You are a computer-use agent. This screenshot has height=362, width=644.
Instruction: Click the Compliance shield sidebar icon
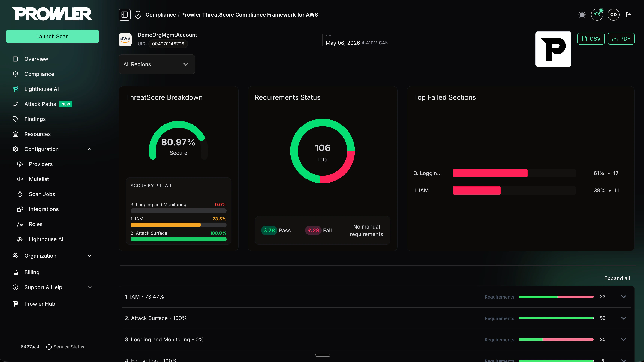tap(16, 74)
